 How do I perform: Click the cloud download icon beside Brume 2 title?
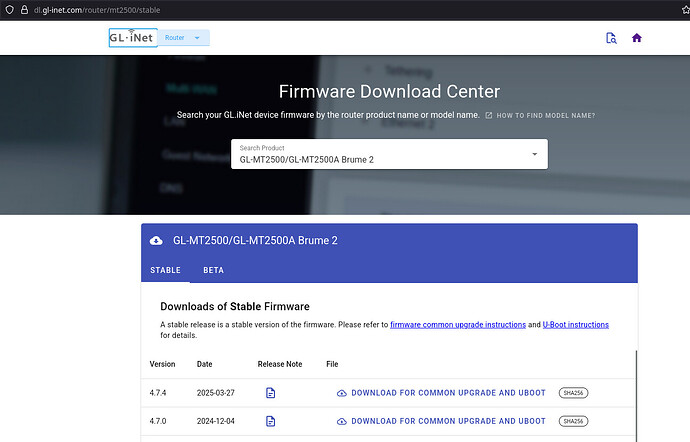point(156,241)
